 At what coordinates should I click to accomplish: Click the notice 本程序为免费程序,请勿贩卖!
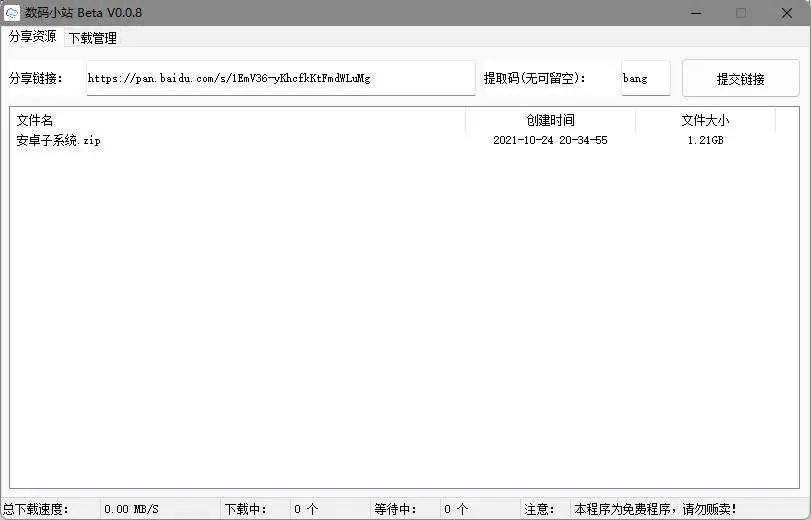tap(655, 509)
